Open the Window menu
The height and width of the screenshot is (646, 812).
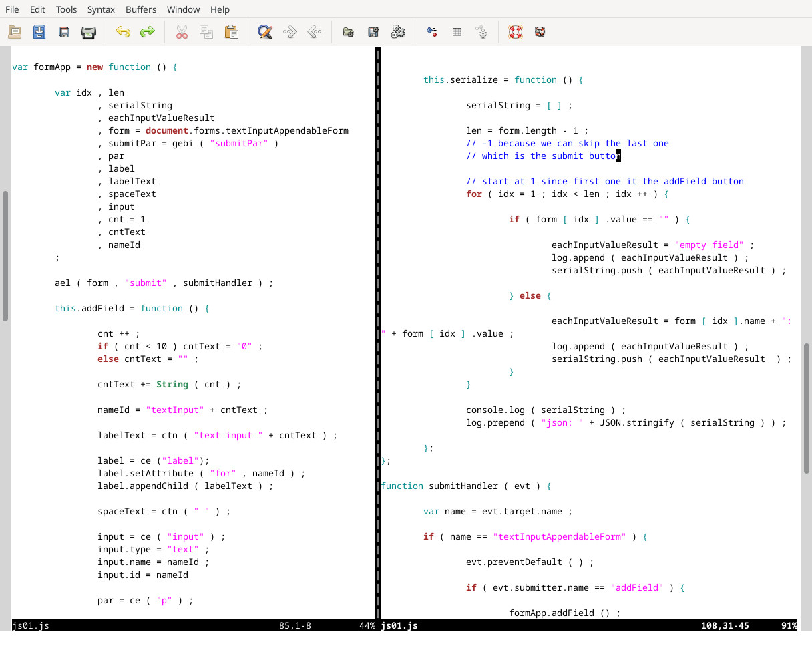tap(183, 9)
